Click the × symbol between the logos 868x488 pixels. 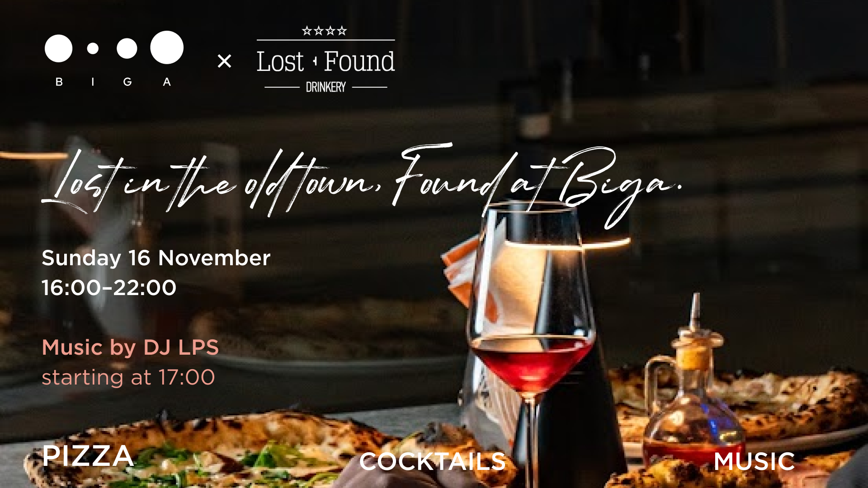coord(224,61)
